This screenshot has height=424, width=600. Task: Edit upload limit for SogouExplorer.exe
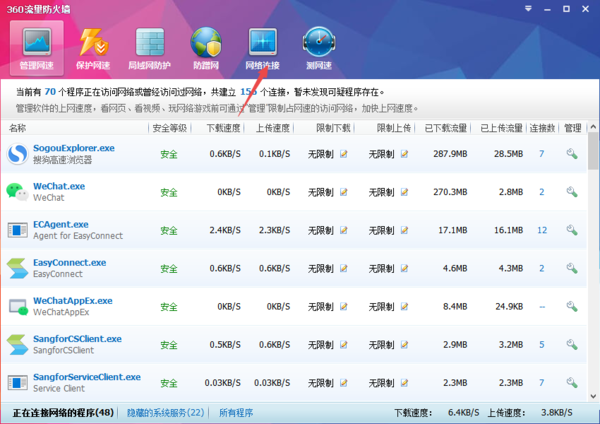404,154
